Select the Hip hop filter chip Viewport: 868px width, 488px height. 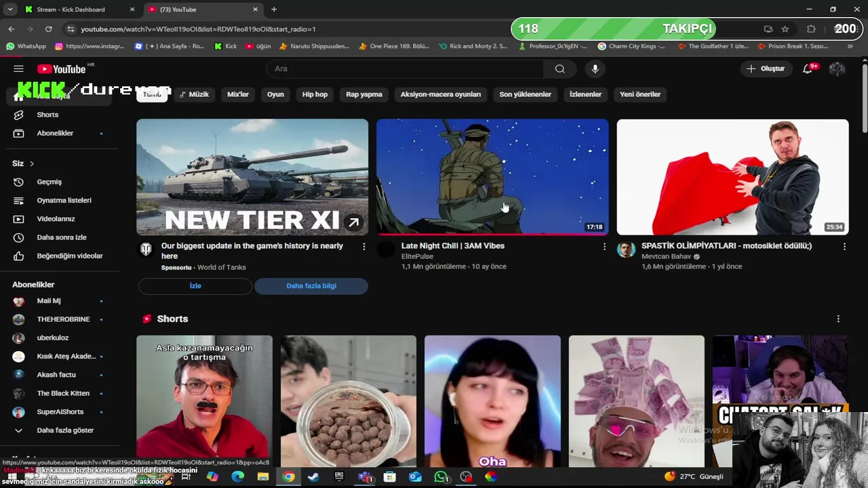[x=315, y=94]
